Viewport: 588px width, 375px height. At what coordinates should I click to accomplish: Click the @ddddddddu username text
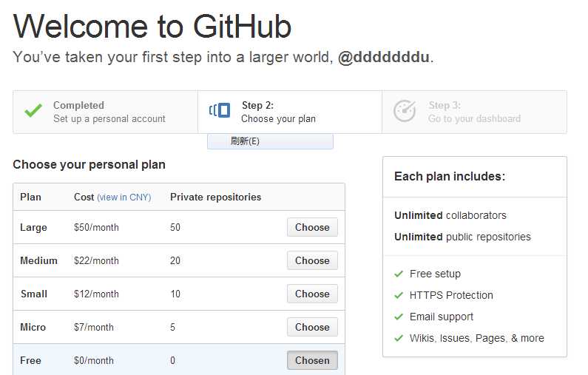(x=384, y=58)
